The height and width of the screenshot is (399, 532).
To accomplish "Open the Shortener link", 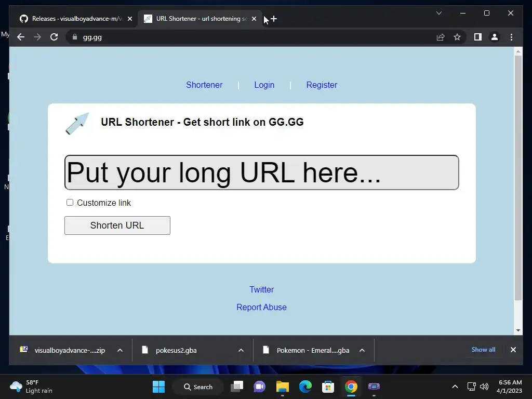I will pyautogui.click(x=204, y=85).
